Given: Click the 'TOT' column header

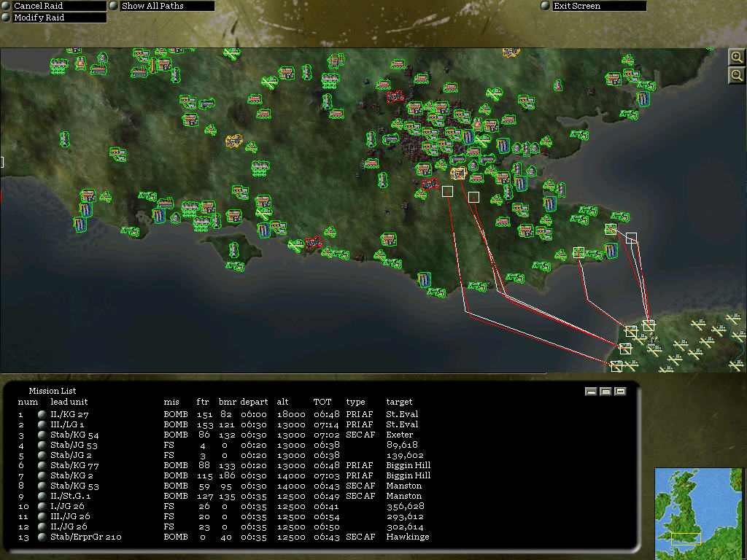Looking at the screenshot, I should pos(322,402).
